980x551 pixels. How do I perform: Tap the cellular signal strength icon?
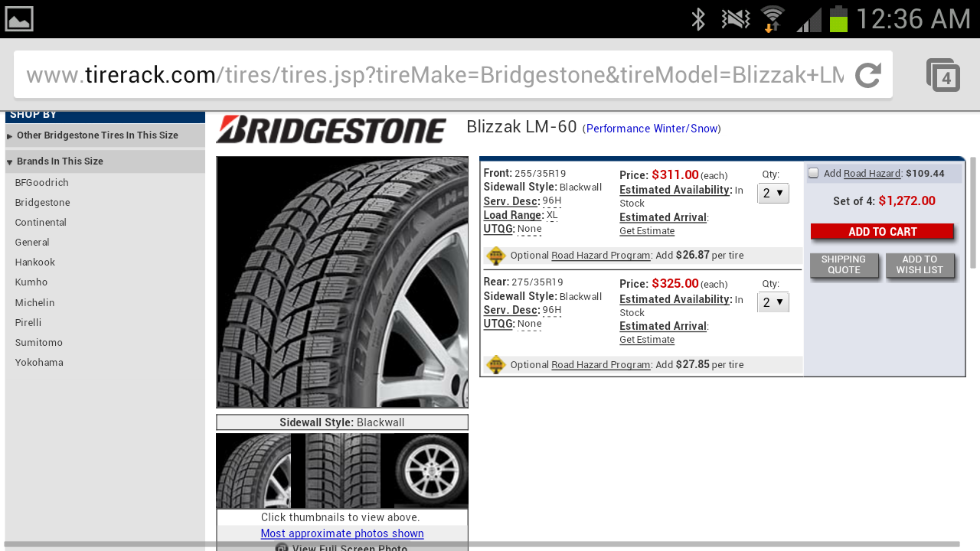(x=808, y=20)
